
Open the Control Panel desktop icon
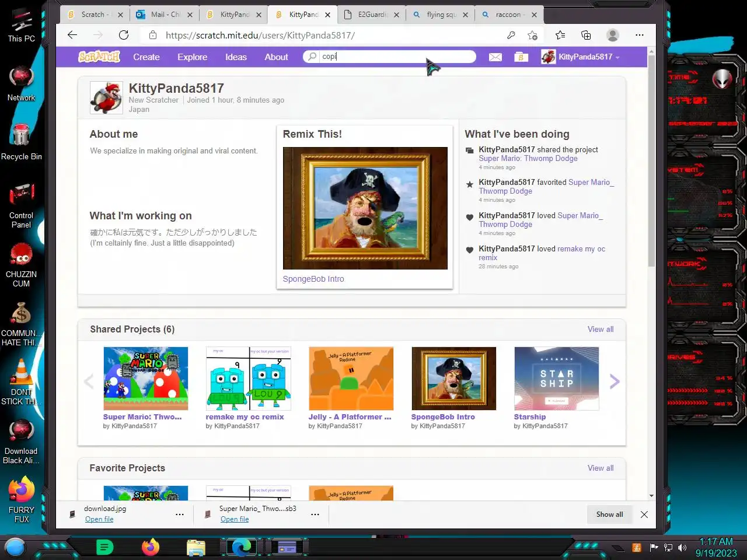click(x=21, y=205)
